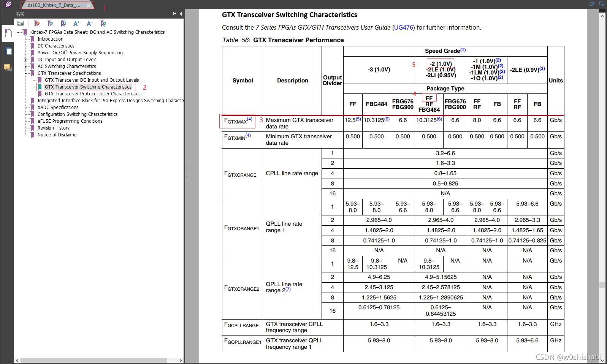The width and height of the screenshot is (607, 364).
Task: Expand the AC Switching Characteristics bookmark
Action: pyautogui.click(x=25, y=66)
